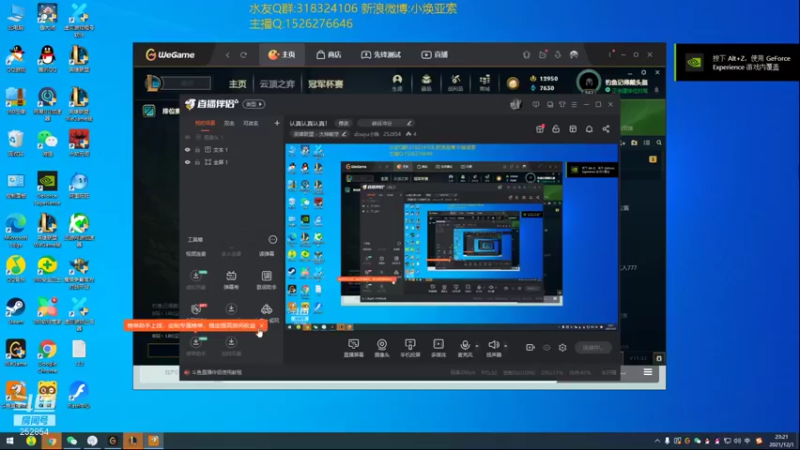
Task: Add 摄像头 camera source
Action: tap(382, 348)
